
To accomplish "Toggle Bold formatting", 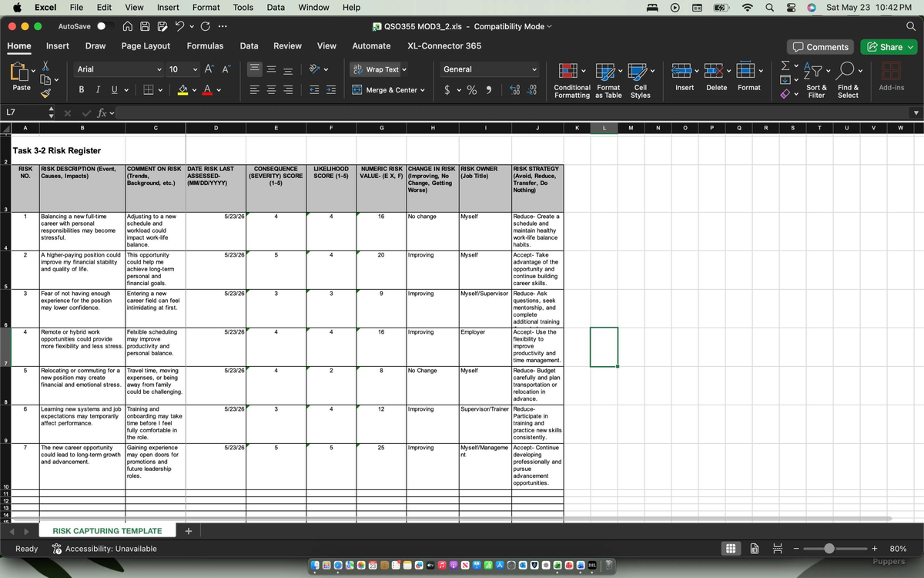I will click(x=82, y=90).
